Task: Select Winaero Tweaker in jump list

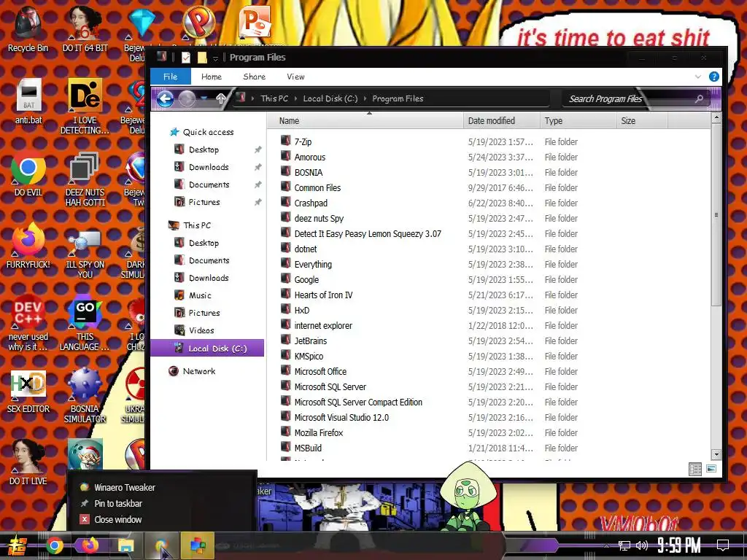Action: (124, 487)
